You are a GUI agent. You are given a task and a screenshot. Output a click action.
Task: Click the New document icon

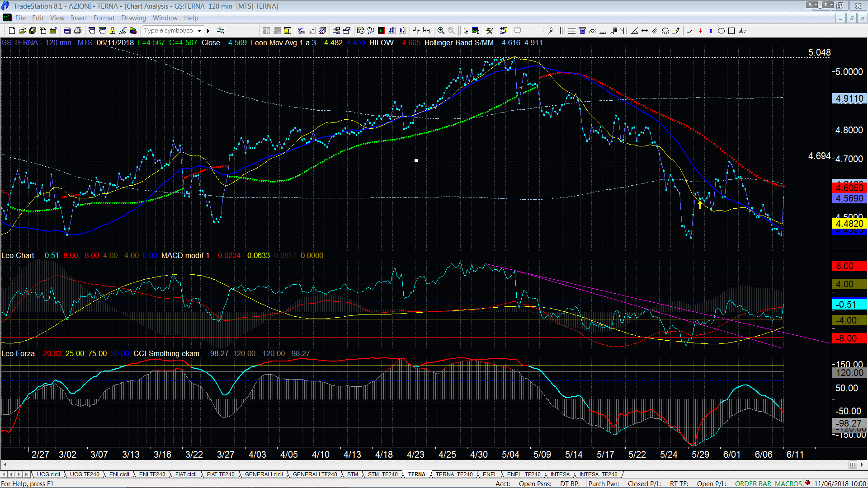(12, 31)
